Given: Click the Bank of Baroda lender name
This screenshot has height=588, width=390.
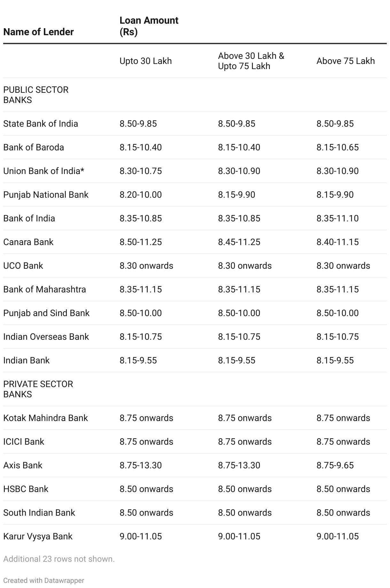Looking at the screenshot, I should tap(34, 147).
